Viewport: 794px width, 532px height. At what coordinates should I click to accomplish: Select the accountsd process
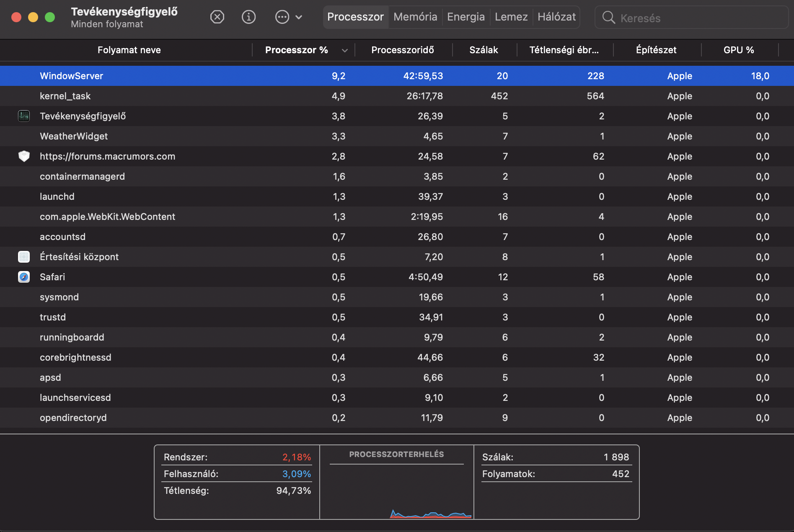point(62,237)
